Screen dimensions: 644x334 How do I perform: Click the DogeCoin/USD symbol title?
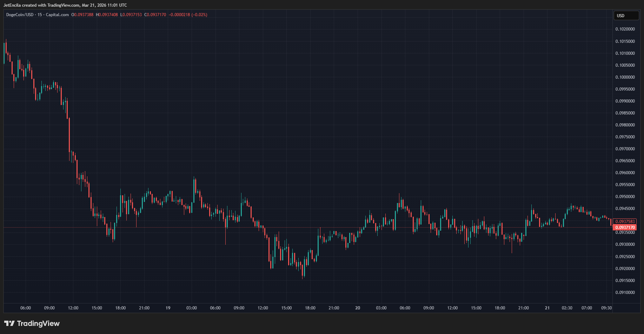tap(20, 15)
